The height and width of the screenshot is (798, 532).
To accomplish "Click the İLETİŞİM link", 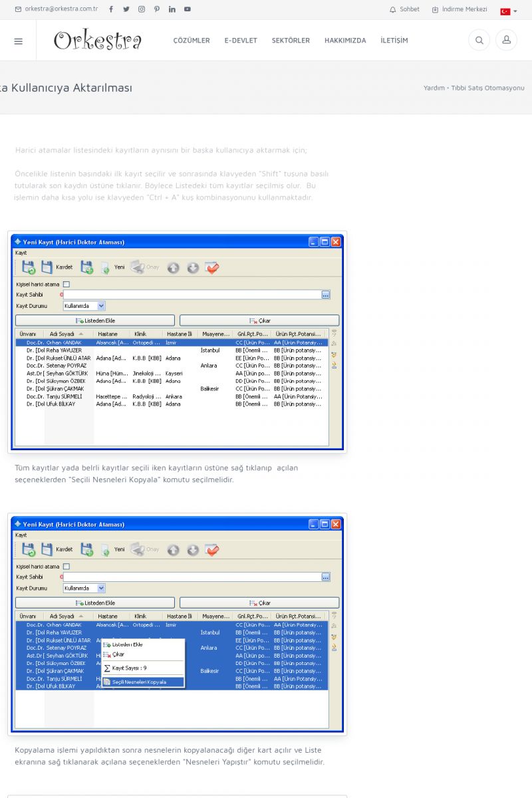I will 394,41.
